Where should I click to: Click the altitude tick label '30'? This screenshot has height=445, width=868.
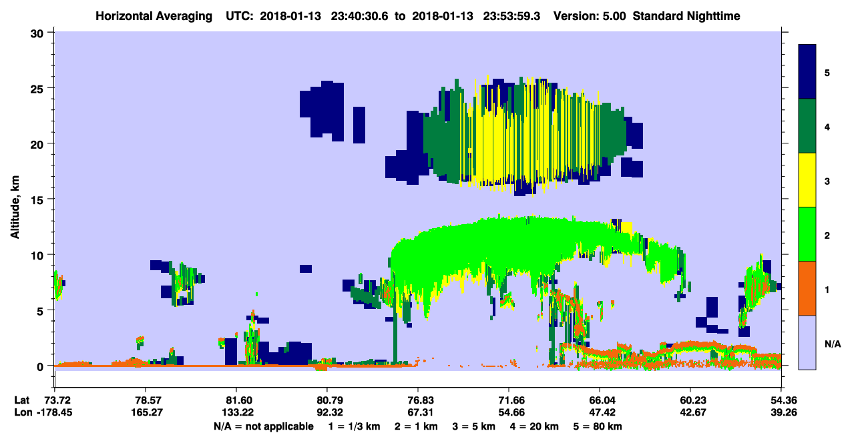click(x=38, y=33)
